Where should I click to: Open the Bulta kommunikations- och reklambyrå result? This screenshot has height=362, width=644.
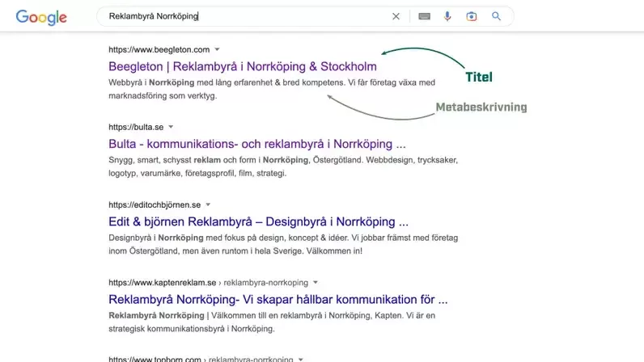[x=257, y=144]
